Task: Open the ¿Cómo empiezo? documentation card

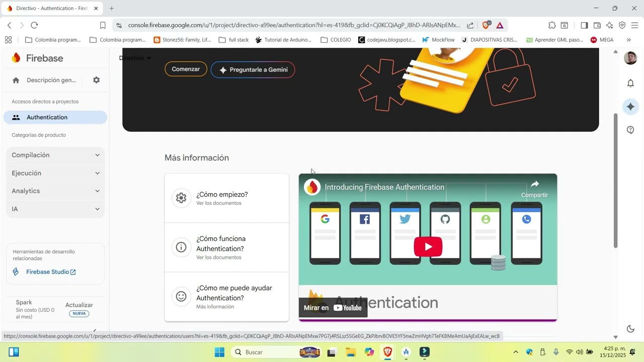Action: pyautogui.click(x=227, y=198)
